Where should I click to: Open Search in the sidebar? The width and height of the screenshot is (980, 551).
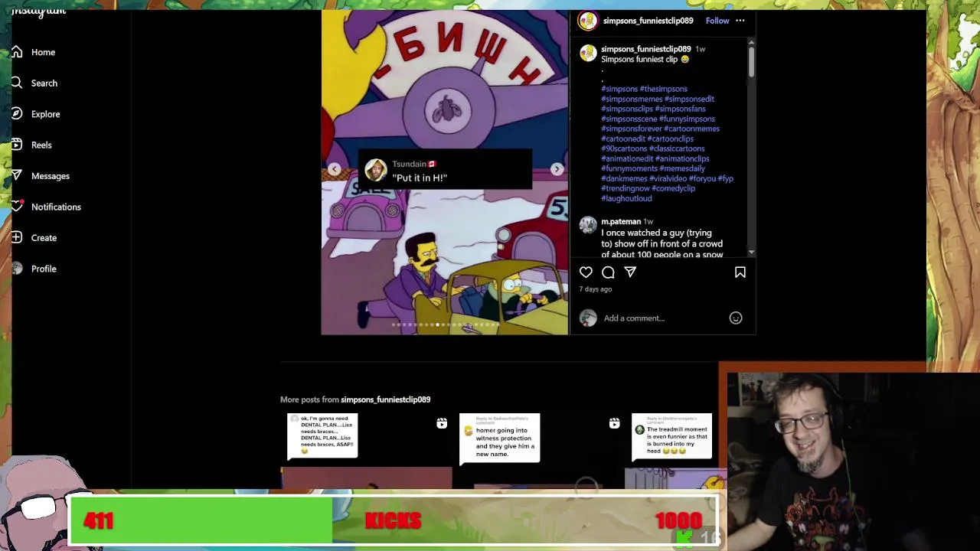44,83
